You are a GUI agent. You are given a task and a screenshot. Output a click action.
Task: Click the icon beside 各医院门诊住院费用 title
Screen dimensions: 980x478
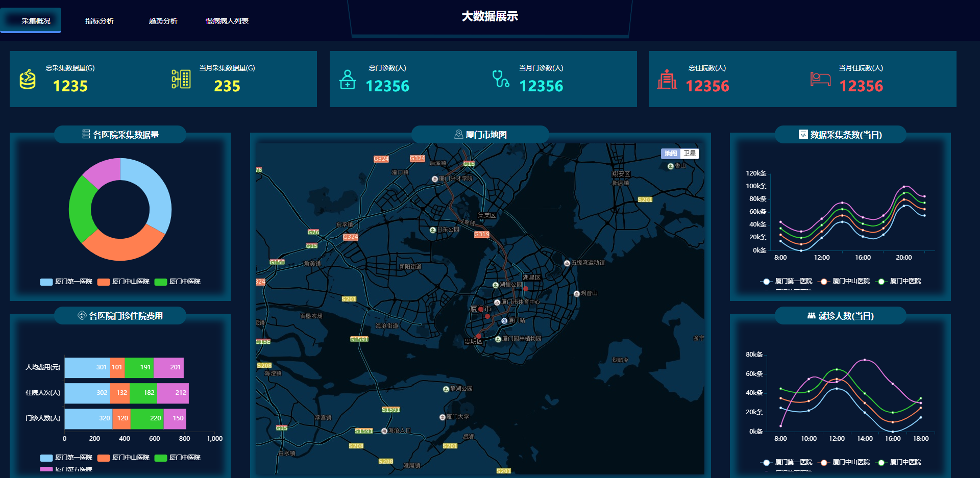[x=82, y=315]
